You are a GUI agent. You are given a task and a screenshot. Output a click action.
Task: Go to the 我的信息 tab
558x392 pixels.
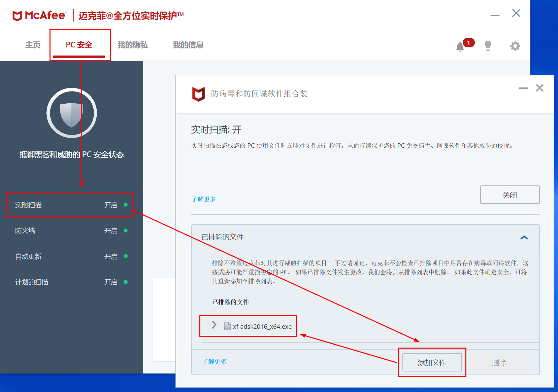[188, 45]
